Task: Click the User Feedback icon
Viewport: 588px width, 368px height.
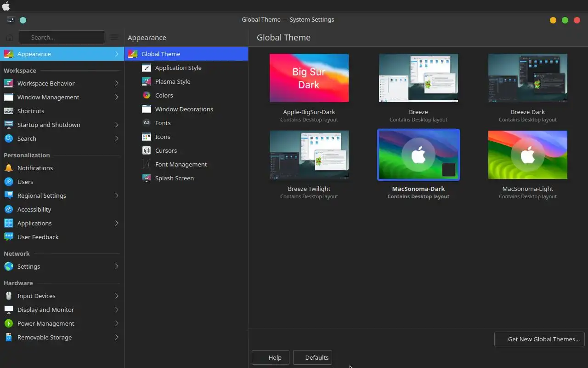Action: tap(8, 237)
